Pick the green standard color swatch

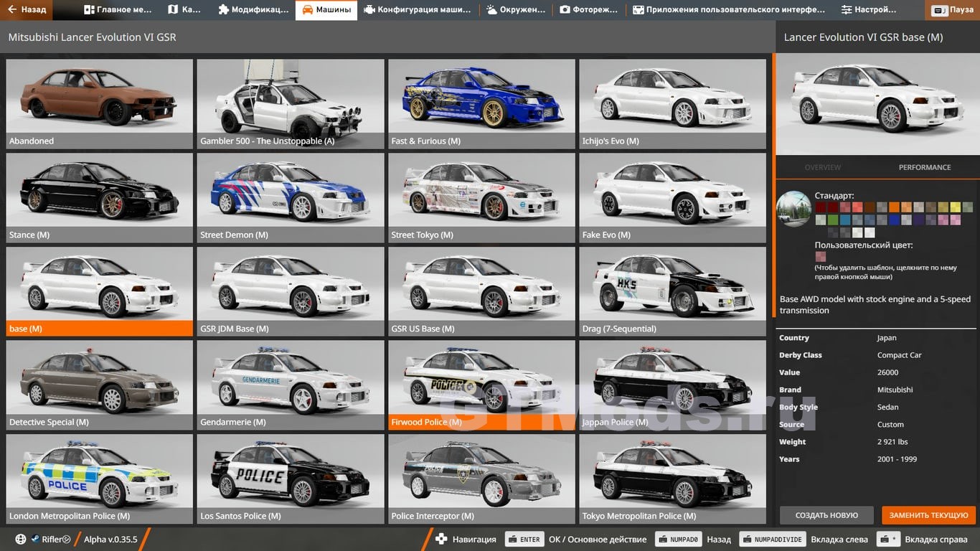tap(833, 220)
